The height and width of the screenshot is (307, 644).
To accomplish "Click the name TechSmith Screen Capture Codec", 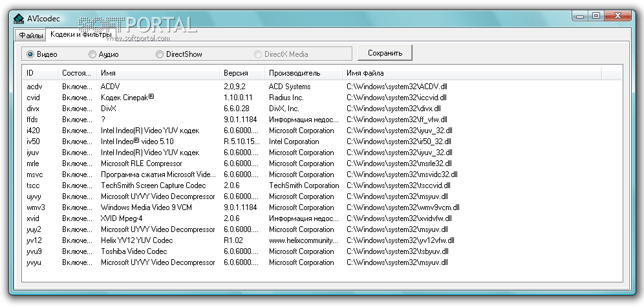I will click(x=153, y=185).
